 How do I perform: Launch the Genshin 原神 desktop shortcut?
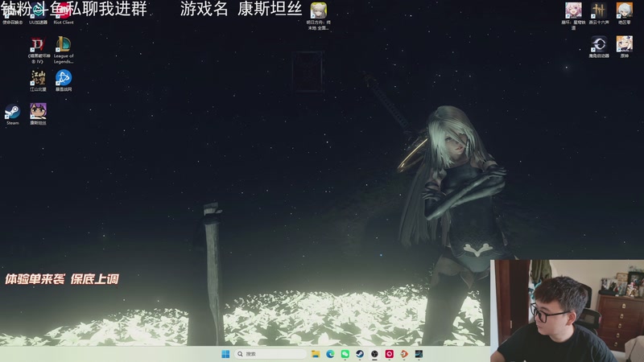(625, 47)
